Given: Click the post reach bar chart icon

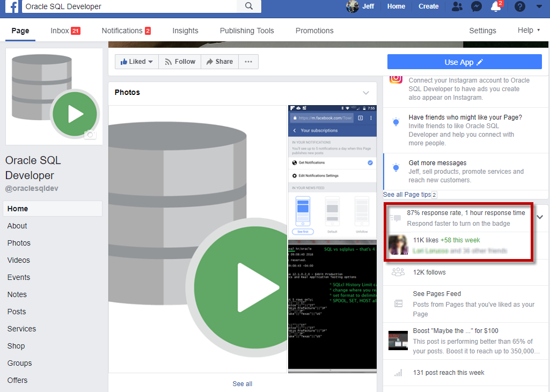Looking at the screenshot, I should pyautogui.click(x=398, y=373).
